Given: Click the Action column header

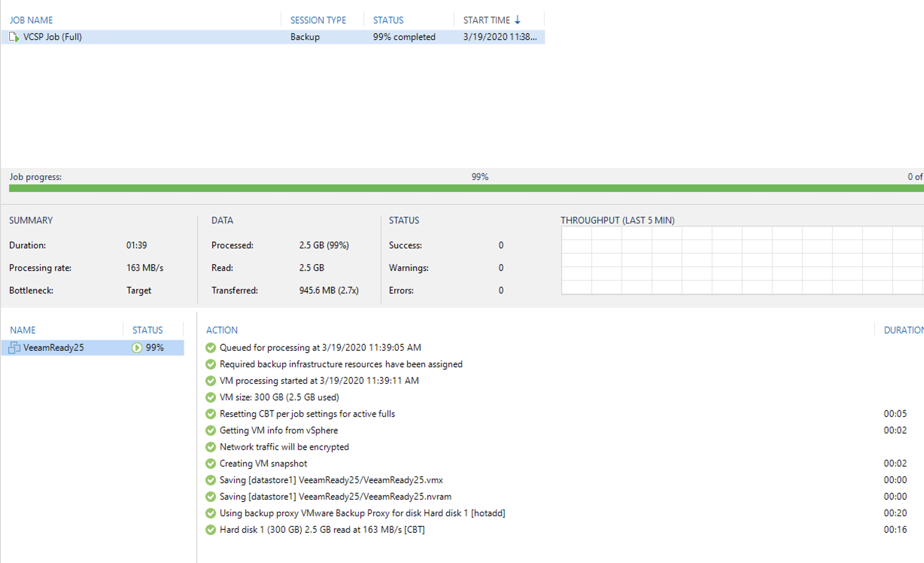Looking at the screenshot, I should click(x=222, y=330).
